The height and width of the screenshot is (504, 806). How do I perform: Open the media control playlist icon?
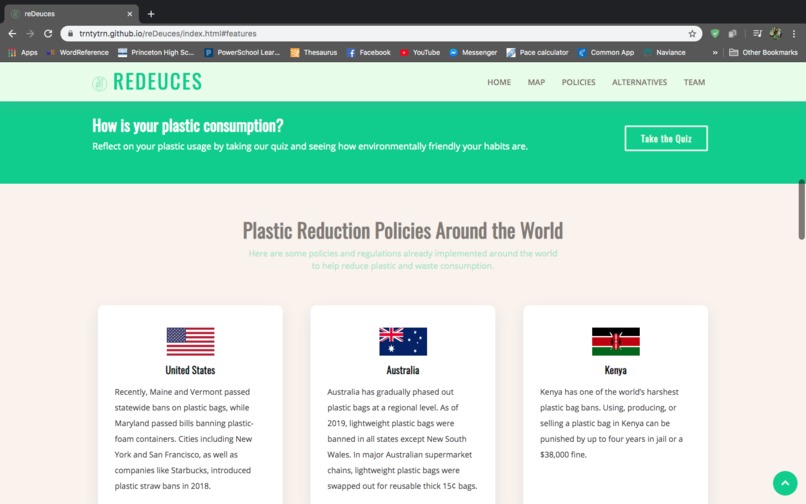tap(757, 33)
